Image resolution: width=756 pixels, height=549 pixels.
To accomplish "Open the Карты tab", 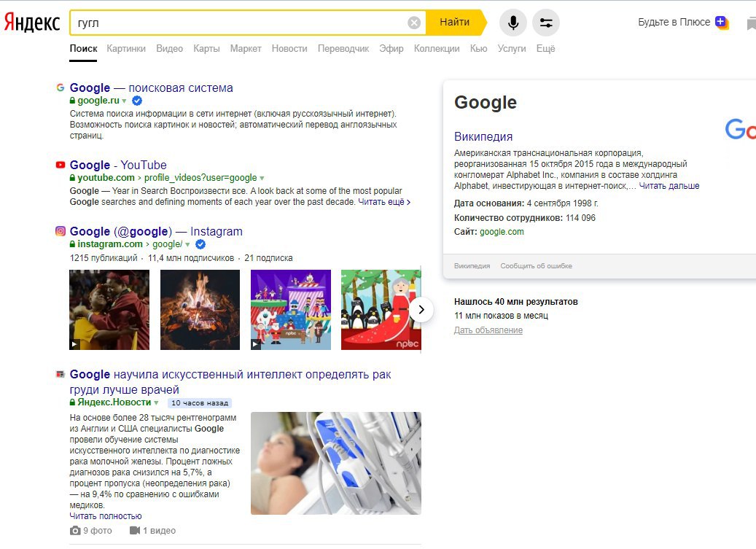I will click(x=206, y=49).
